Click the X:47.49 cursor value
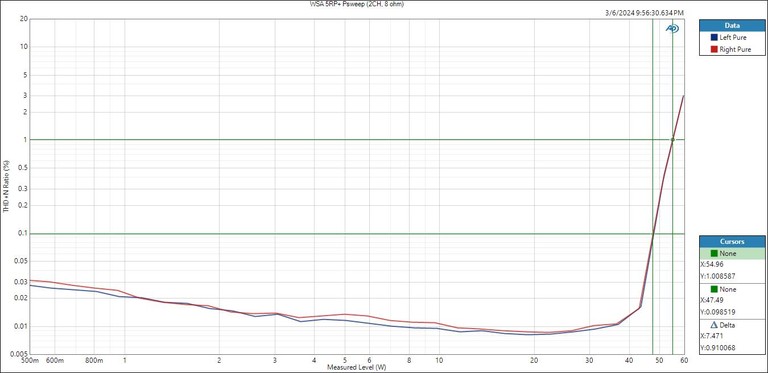 711,301
